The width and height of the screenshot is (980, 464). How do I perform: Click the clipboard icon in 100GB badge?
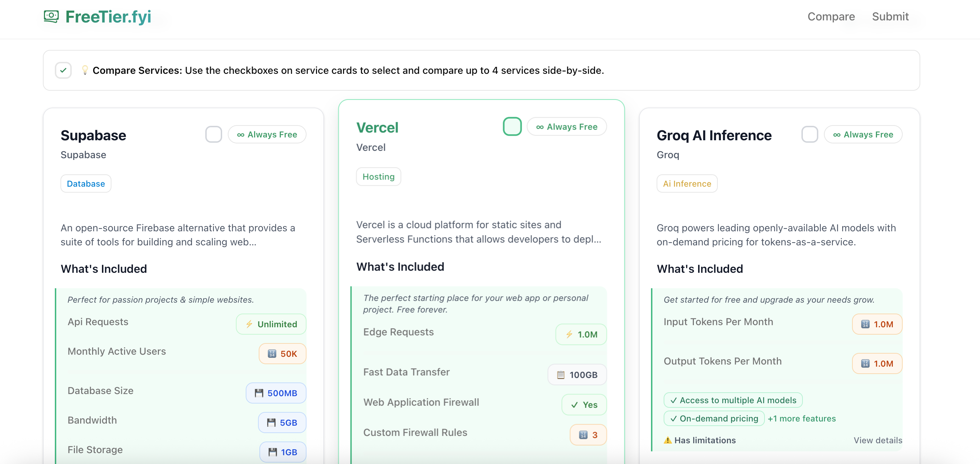560,375
